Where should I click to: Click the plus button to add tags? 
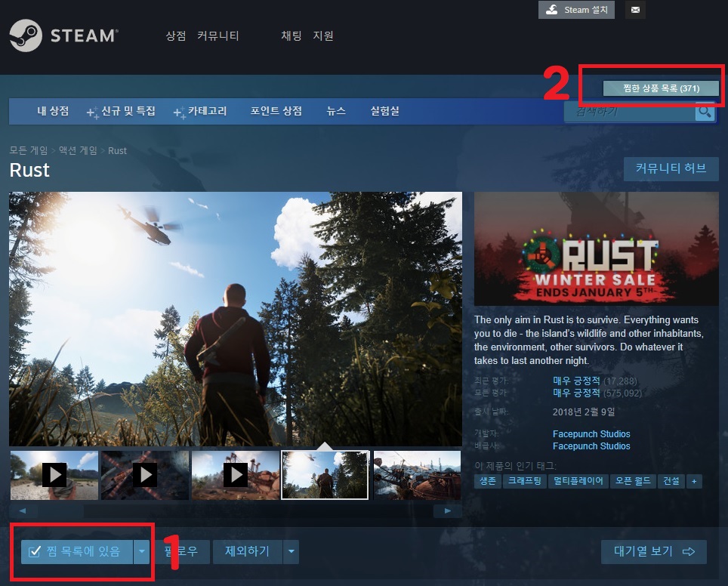coord(694,481)
